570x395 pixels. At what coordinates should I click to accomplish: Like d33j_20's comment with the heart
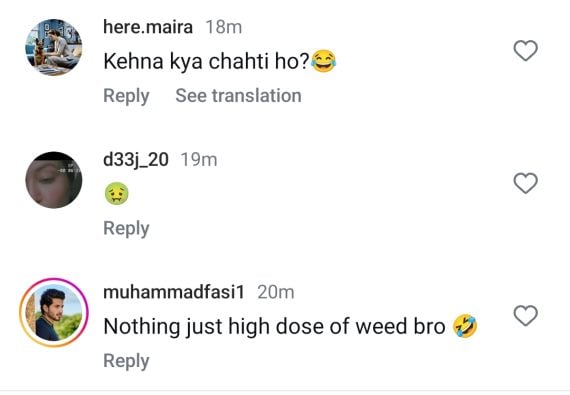click(x=525, y=183)
